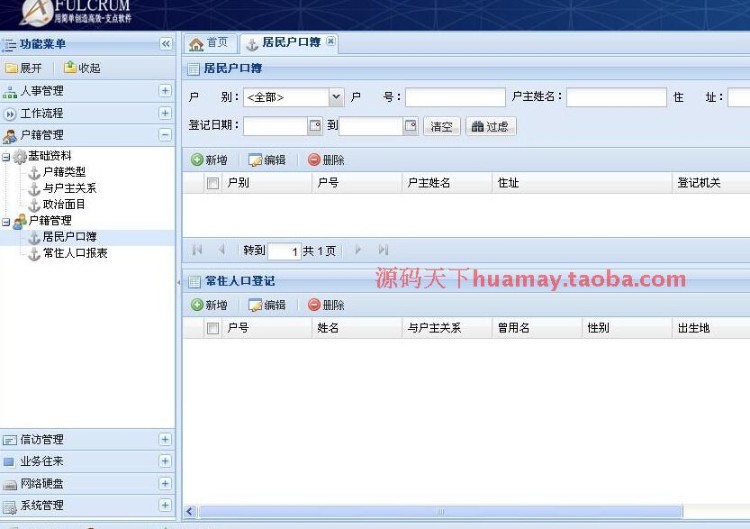Open the 户别 dropdown showing <全部>
This screenshot has width=750, height=529.
336,97
